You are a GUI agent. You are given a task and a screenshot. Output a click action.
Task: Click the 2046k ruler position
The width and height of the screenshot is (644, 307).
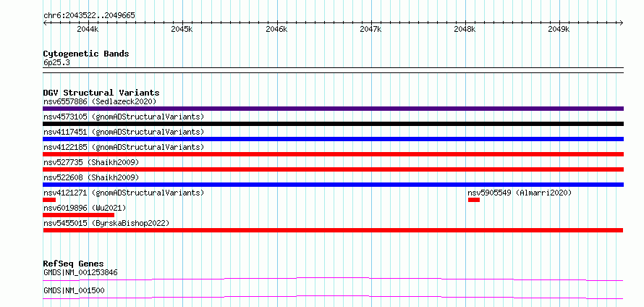276,30
